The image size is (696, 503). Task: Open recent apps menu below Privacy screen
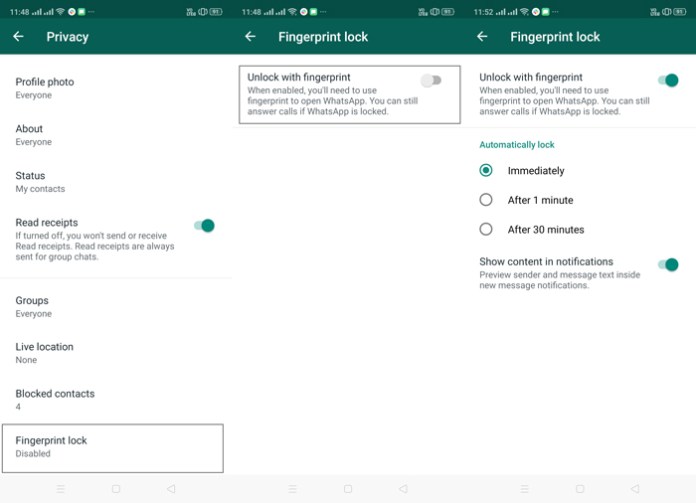pos(60,489)
